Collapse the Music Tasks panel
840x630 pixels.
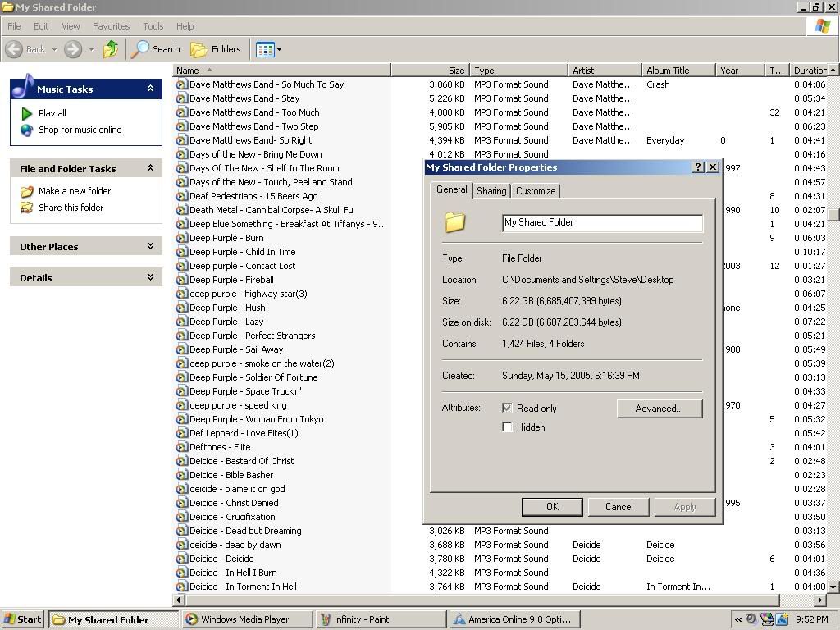[x=150, y=89]
